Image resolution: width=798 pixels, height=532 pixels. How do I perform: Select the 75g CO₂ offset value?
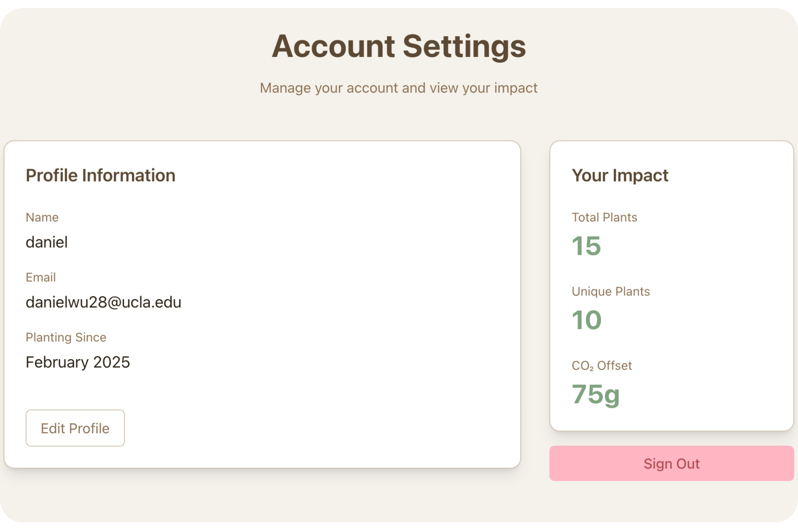pos(595,394)
